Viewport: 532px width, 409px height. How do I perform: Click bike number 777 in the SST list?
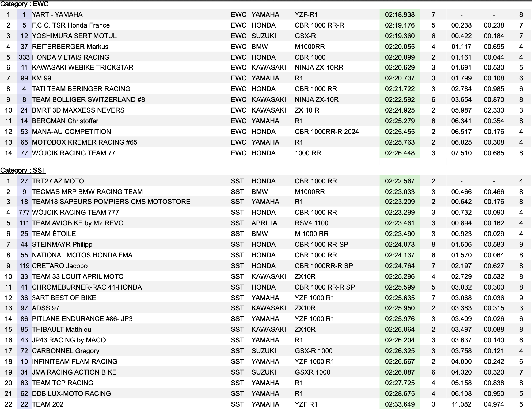pos(24,213)
